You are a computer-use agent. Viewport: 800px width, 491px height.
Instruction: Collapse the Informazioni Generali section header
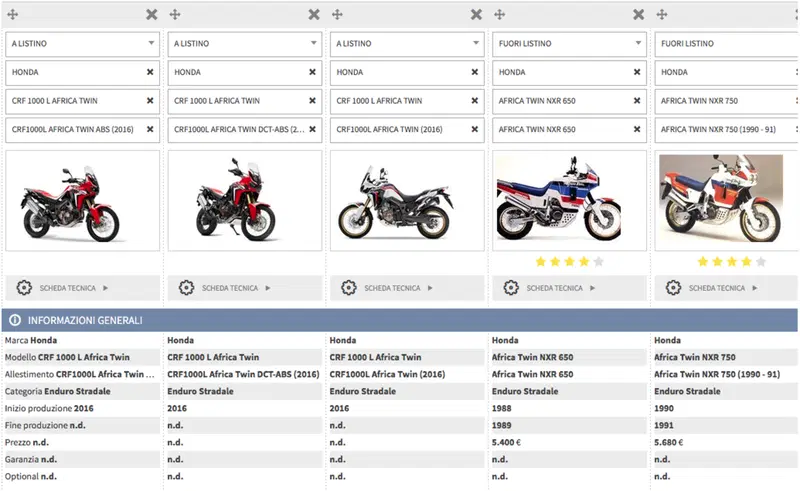coord(399,320)
